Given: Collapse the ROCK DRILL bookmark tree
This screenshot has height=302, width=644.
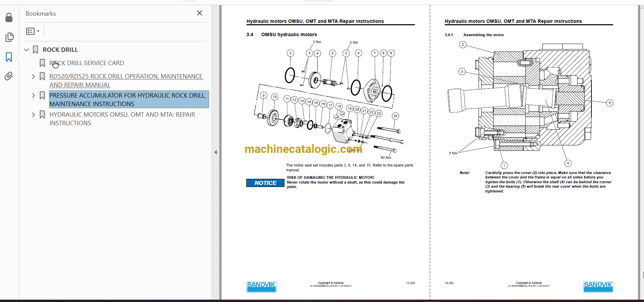Looking at the screenshot, I should pyautogui.click(x=27, y=50).
